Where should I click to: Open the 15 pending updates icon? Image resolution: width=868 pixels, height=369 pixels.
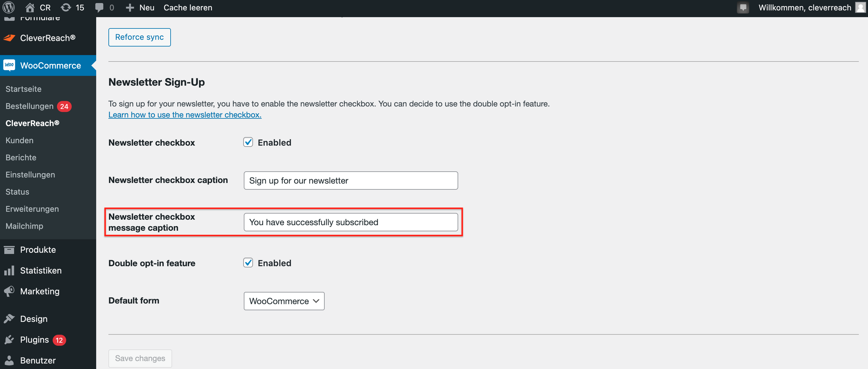(66, 7)
